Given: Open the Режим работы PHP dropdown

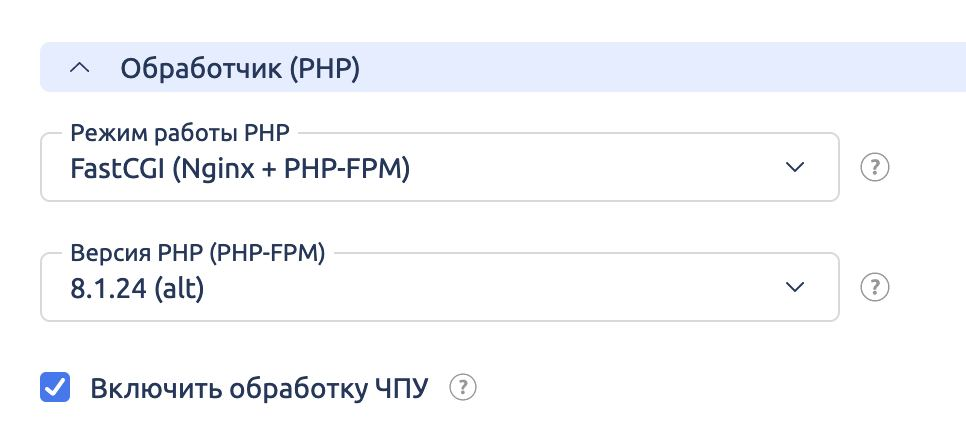Looking at the screenshot, I should [x=439, y=168].
